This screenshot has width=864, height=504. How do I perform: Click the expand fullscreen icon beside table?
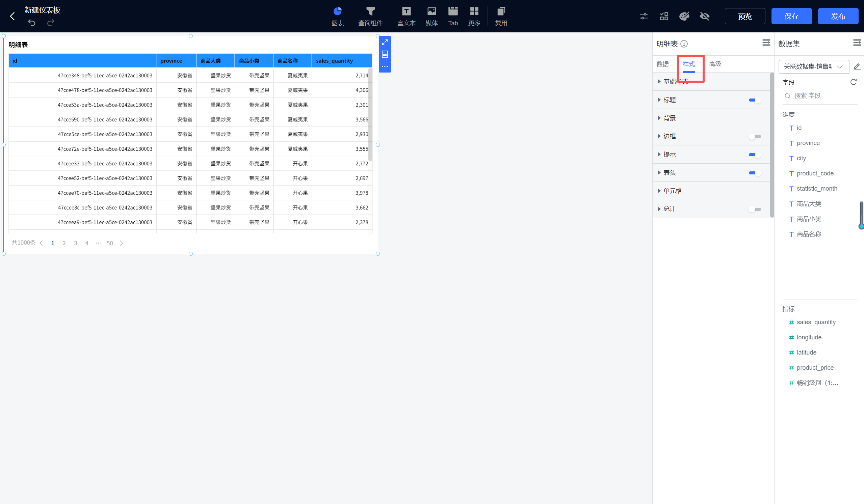click(x=385, y=42)
